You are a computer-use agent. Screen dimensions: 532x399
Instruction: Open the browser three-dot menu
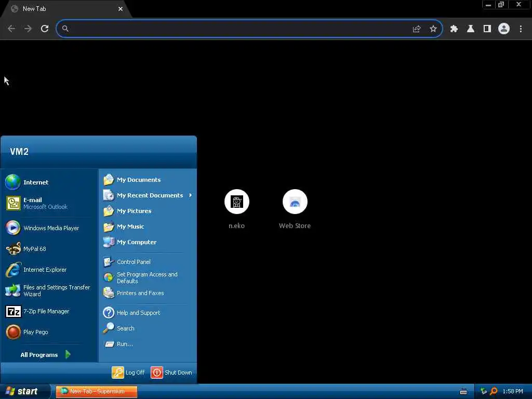coord(521,29)
